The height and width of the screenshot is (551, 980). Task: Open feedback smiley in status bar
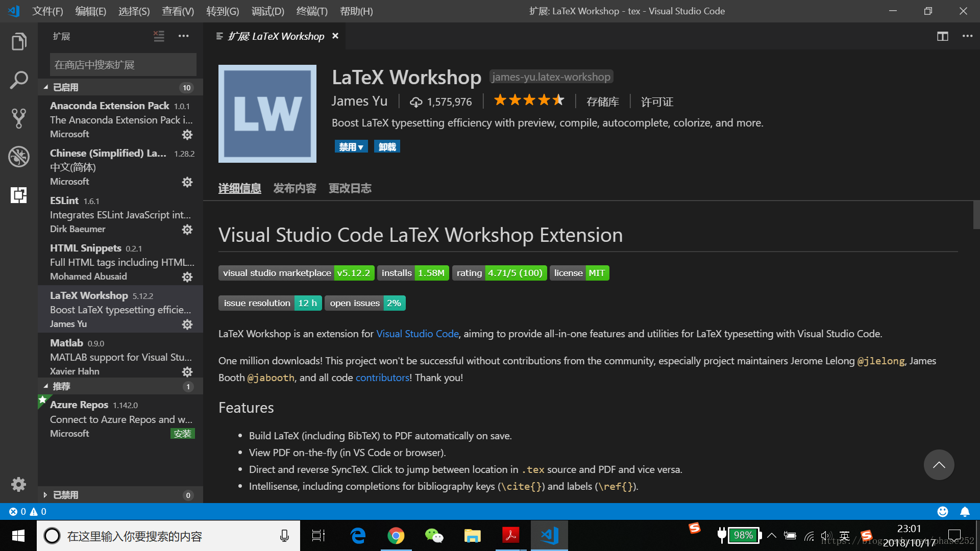pos(943,511)
